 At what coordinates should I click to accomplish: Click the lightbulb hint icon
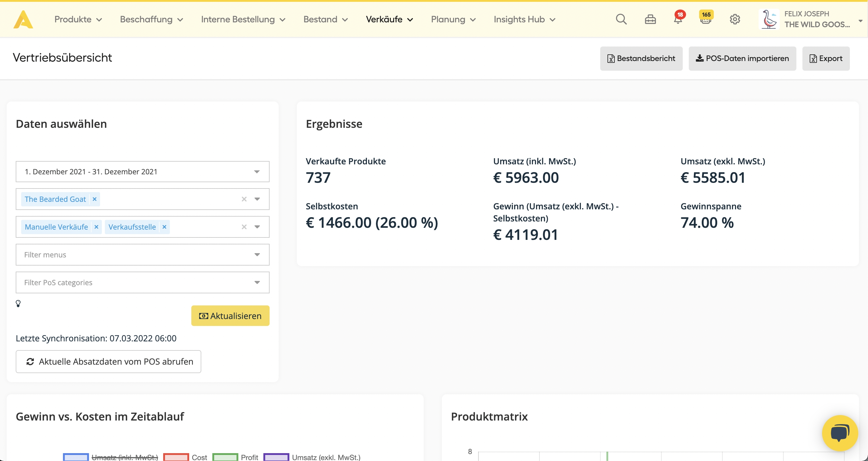coord(18,303)
